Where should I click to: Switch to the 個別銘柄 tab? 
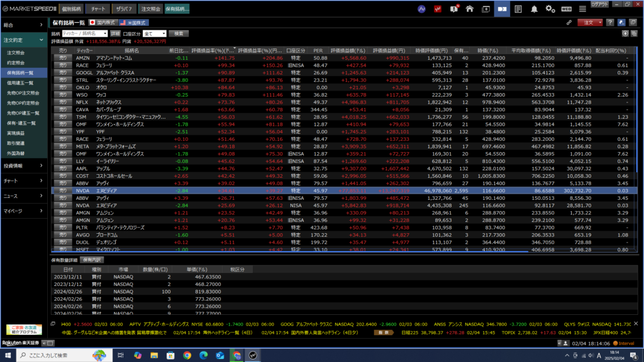tap(71, 9)
